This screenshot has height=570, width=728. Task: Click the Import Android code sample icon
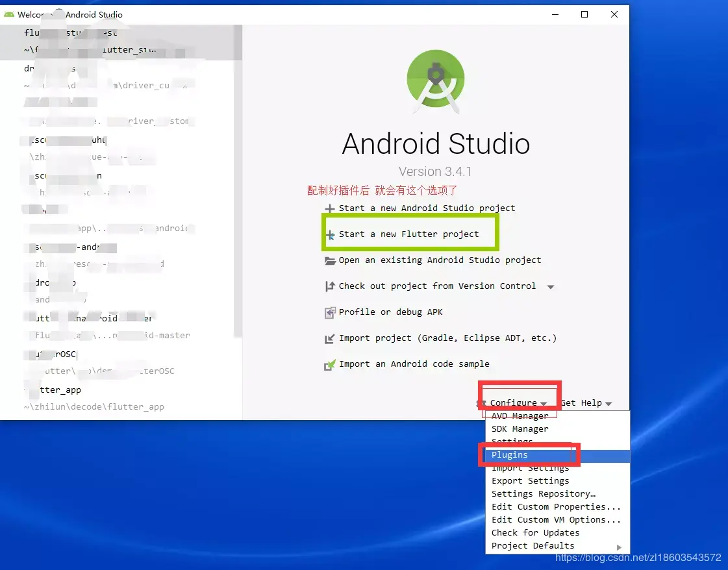point(330,365)
